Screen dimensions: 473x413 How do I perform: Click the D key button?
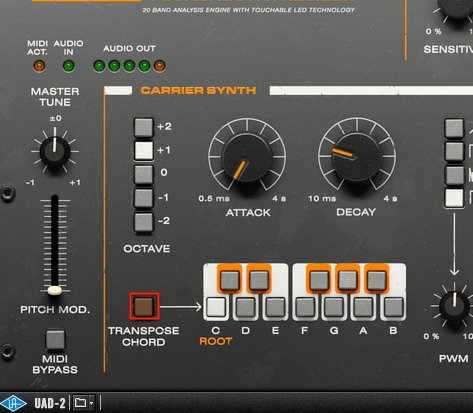(x=245, y=307)
